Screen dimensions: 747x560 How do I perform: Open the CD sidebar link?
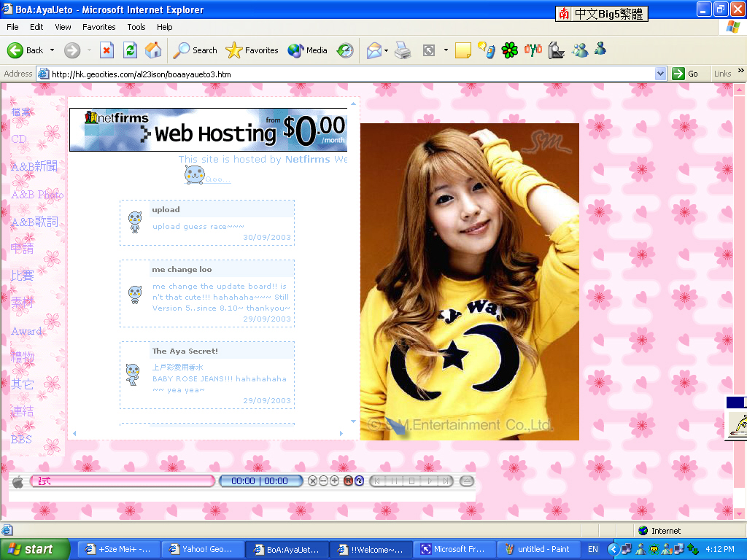19,139
